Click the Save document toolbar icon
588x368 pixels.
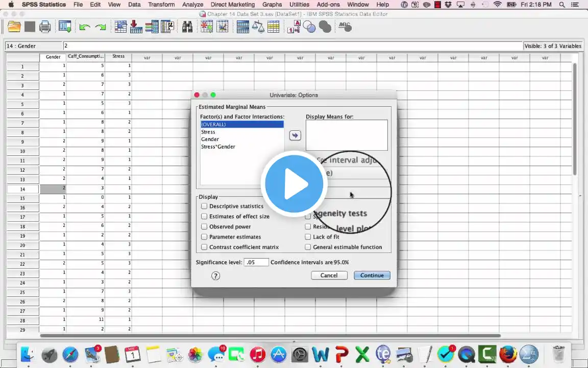[30, 27]
